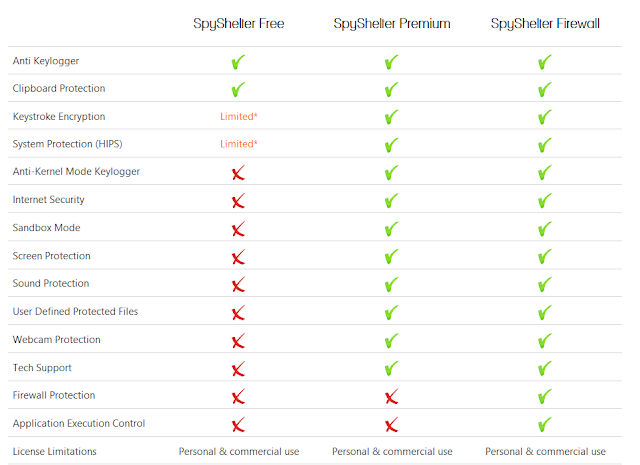Click green checkmark for Anti Keylogger in Free column
Screen dimensions: 640x465
pyautogui.click(x=238, y=62)
